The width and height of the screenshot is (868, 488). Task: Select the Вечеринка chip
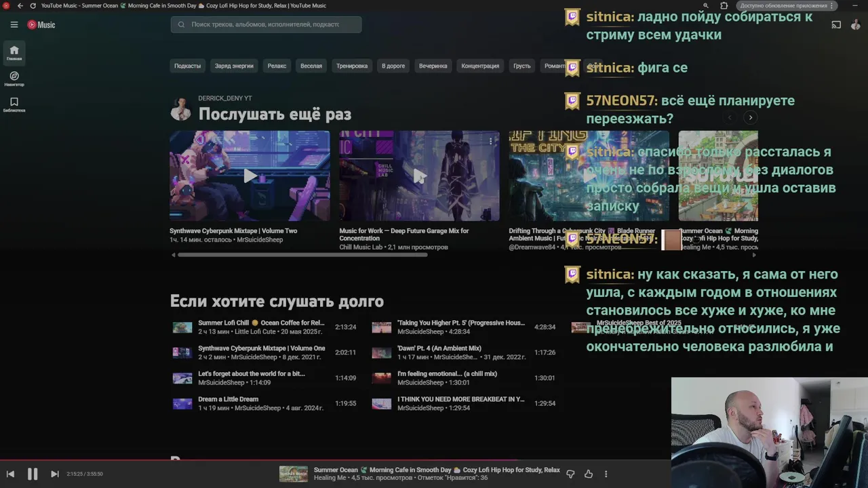(x=433, y=66)
